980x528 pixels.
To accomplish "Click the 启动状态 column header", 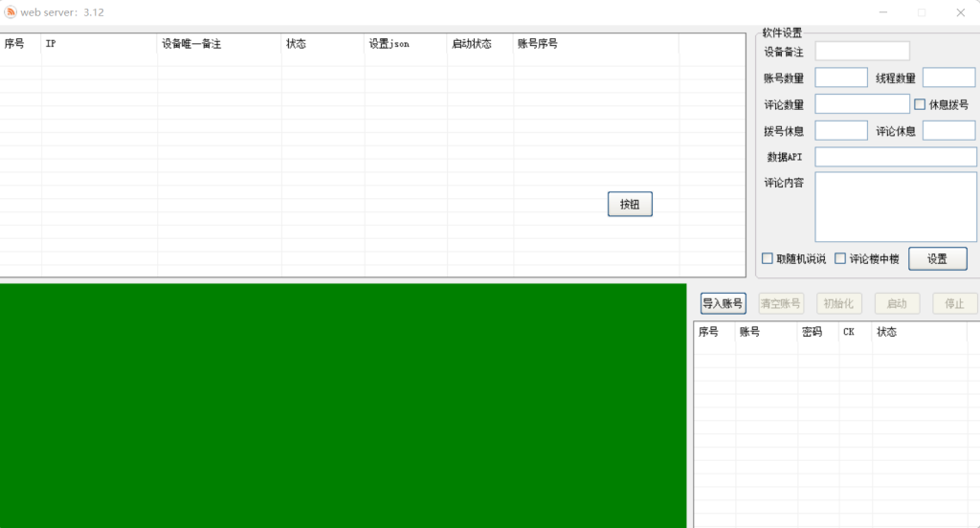I will click(x=479, y=44).
